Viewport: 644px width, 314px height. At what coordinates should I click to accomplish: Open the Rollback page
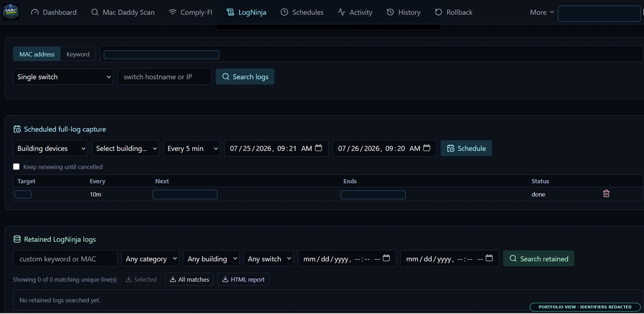(454, 12)
